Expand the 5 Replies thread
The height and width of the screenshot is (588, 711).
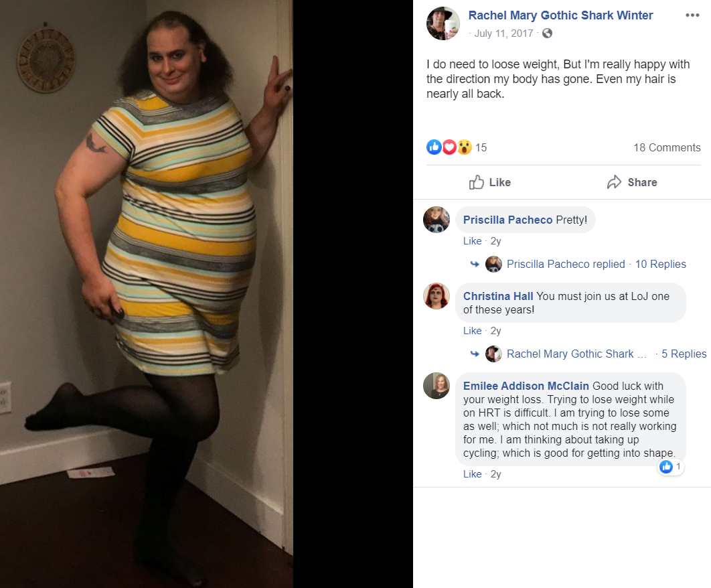point(684,354)
